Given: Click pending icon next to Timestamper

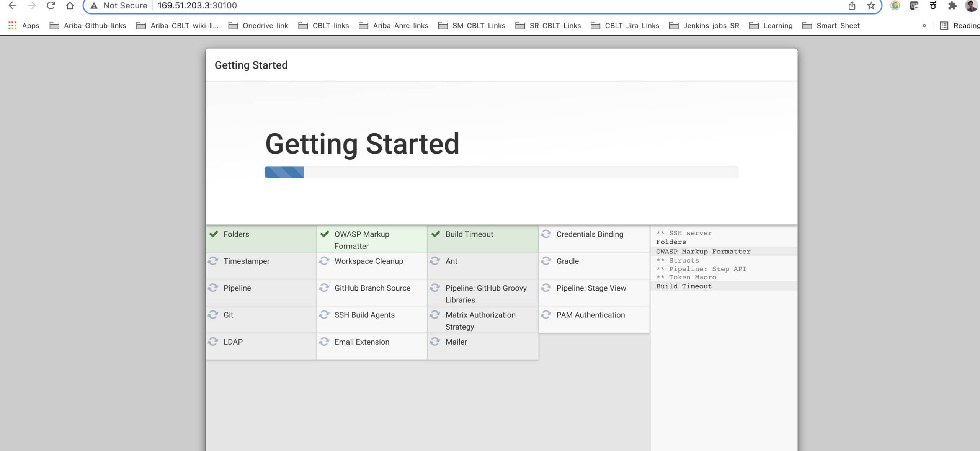Looking at the screenshot, I should (x=213, y=261).
